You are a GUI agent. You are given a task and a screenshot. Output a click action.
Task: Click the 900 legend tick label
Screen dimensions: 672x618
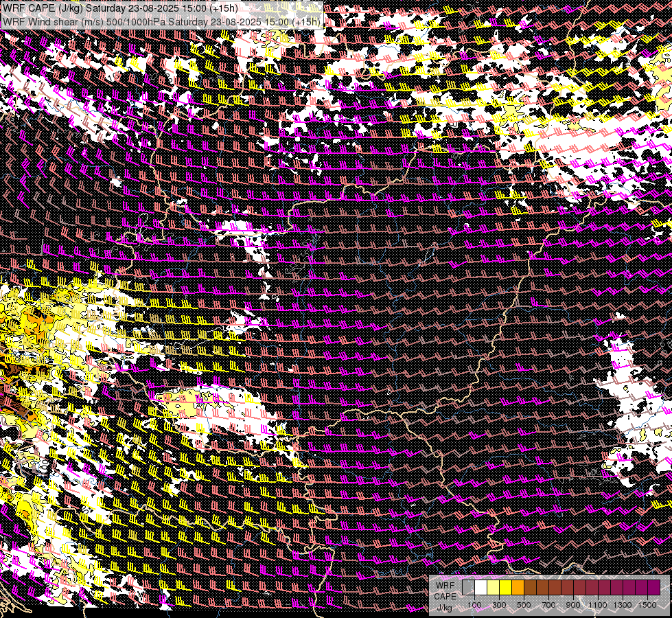point(573,605)
